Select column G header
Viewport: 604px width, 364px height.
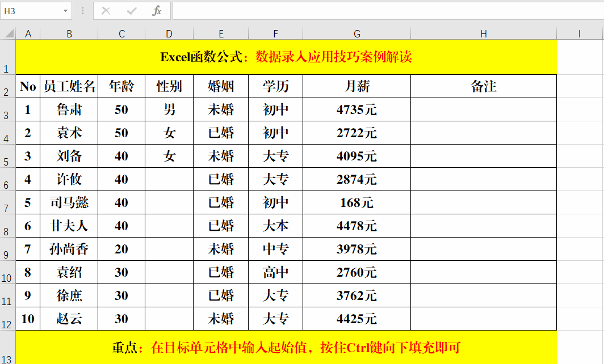[357, 34]
